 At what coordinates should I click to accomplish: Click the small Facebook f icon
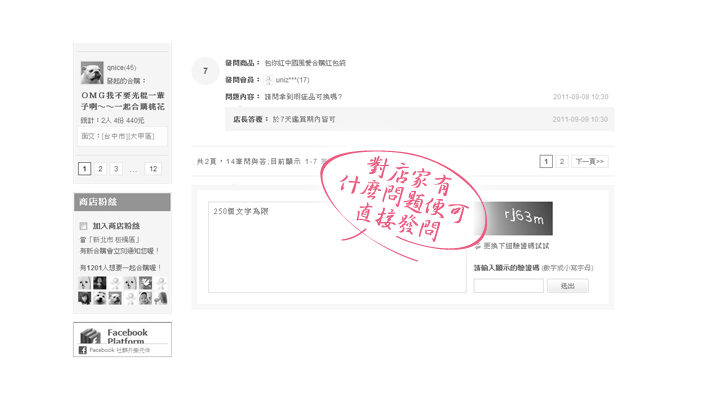click(x=82, y=350)
